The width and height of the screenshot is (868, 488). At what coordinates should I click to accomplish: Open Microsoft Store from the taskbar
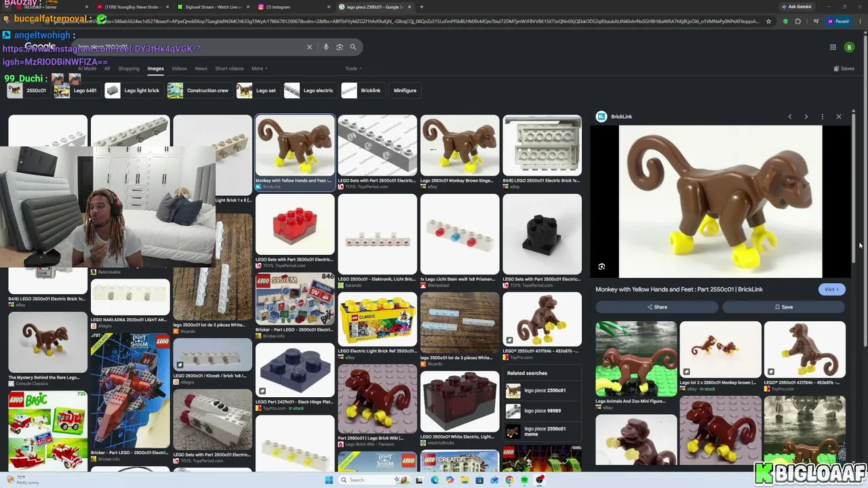pyautogui.click(x=479, y=480)
